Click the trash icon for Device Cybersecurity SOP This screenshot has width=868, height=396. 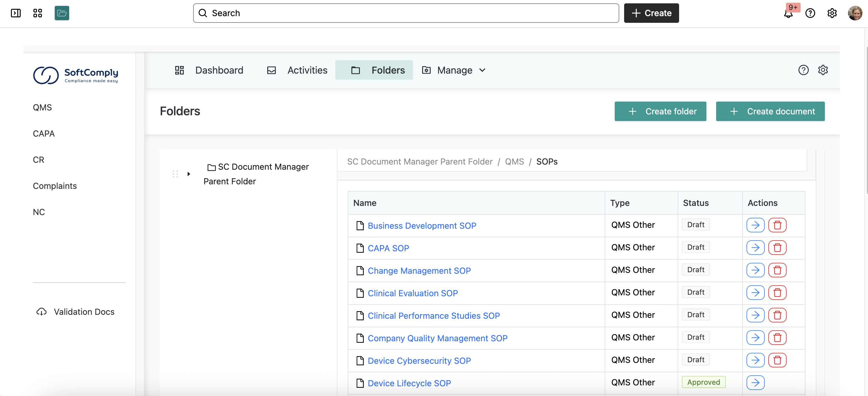click(x=777, y=360)
